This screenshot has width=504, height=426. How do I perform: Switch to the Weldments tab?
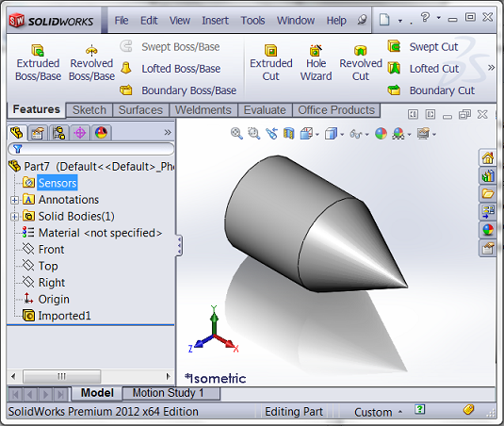point(203,110)
